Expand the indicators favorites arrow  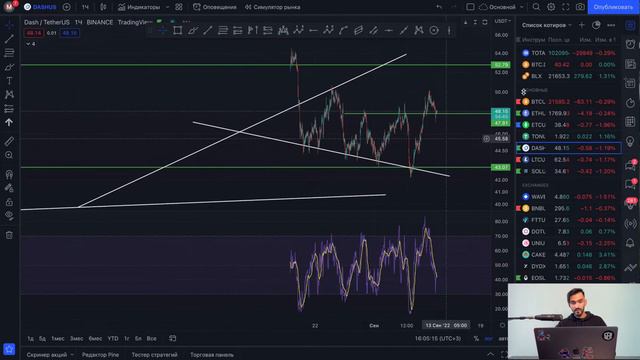coord(167,7)
